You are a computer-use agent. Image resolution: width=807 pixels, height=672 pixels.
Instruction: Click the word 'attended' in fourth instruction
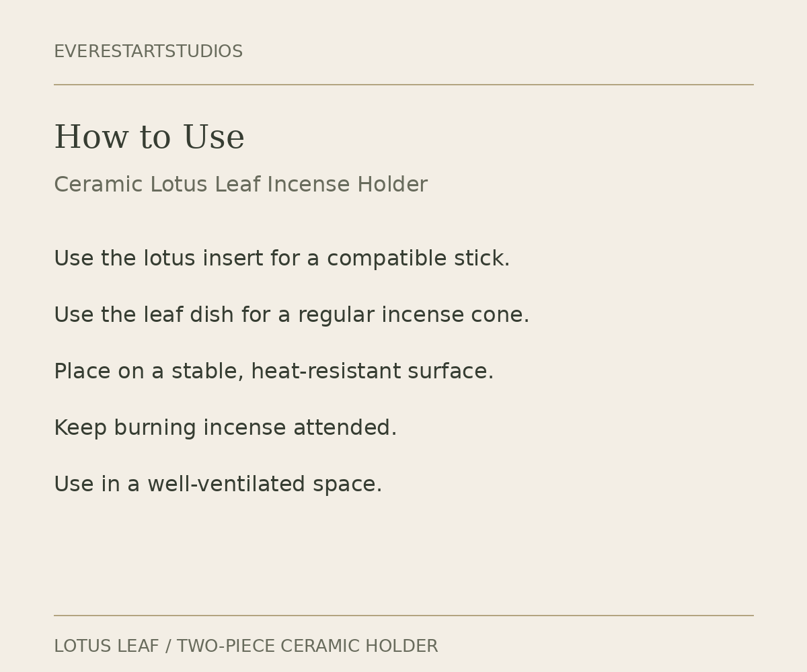345,428
